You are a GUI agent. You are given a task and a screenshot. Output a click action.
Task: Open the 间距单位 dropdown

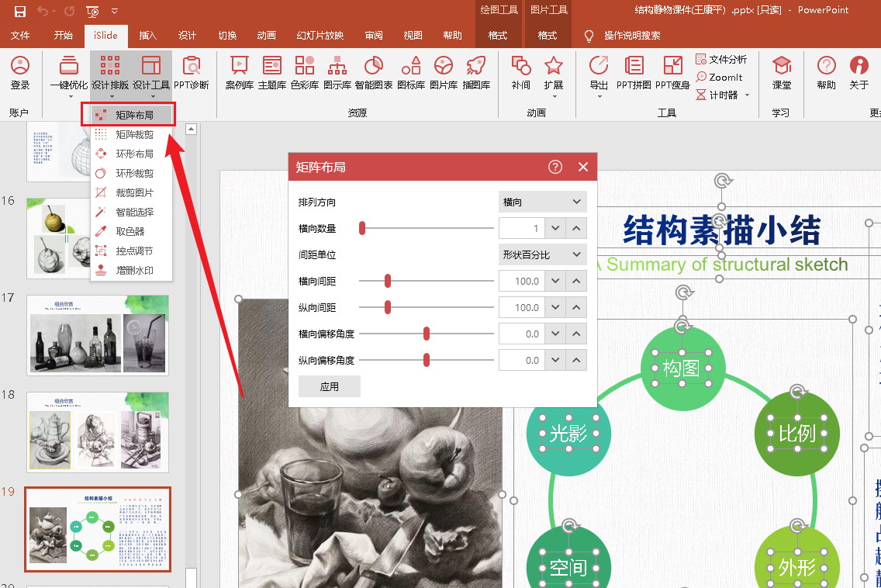click(542, 254)
